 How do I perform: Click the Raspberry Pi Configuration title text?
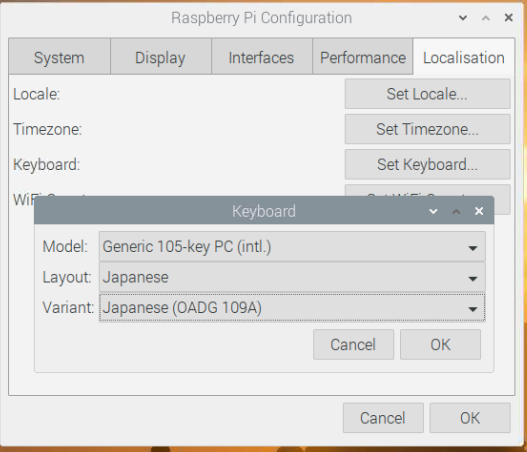261,18
